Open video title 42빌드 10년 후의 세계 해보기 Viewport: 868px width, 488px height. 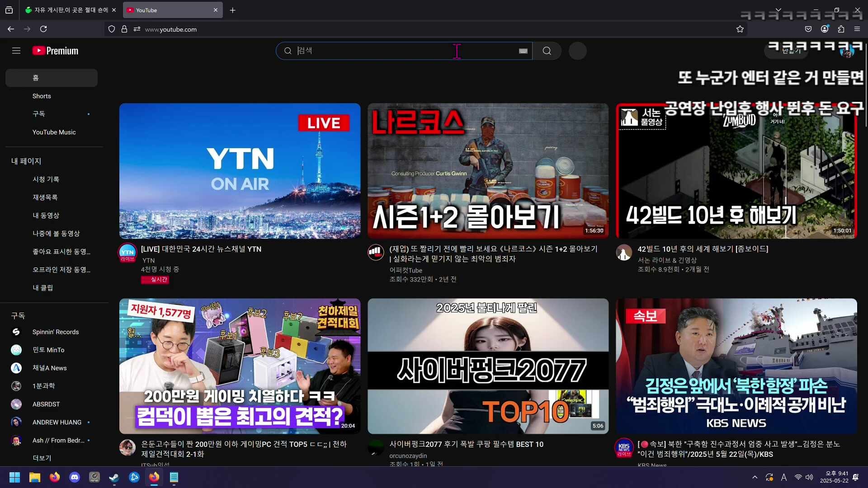[703, 249]
